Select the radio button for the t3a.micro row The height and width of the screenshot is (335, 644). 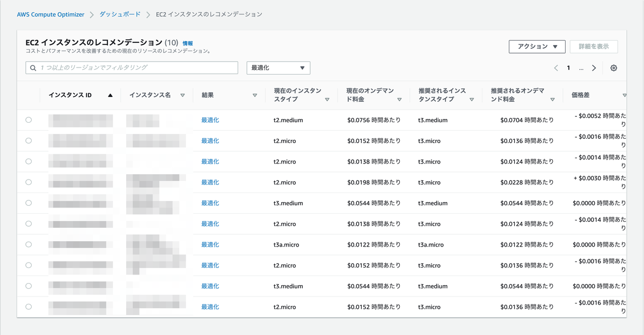(x=28, y=244)
